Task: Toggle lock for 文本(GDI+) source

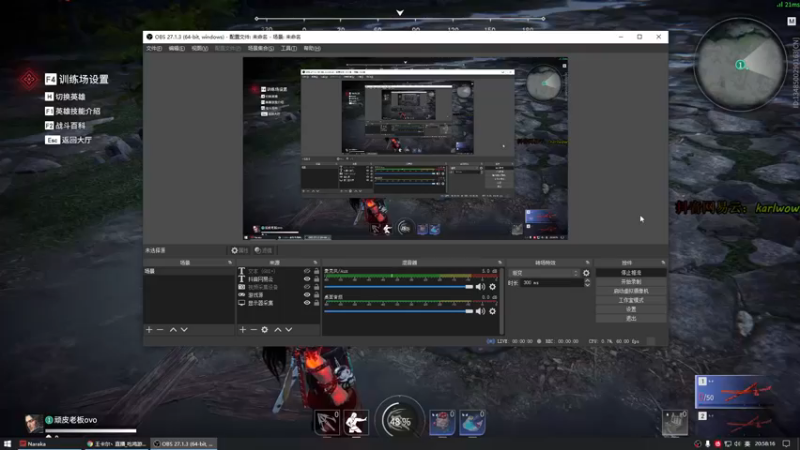Action: [x=316, y=271]
